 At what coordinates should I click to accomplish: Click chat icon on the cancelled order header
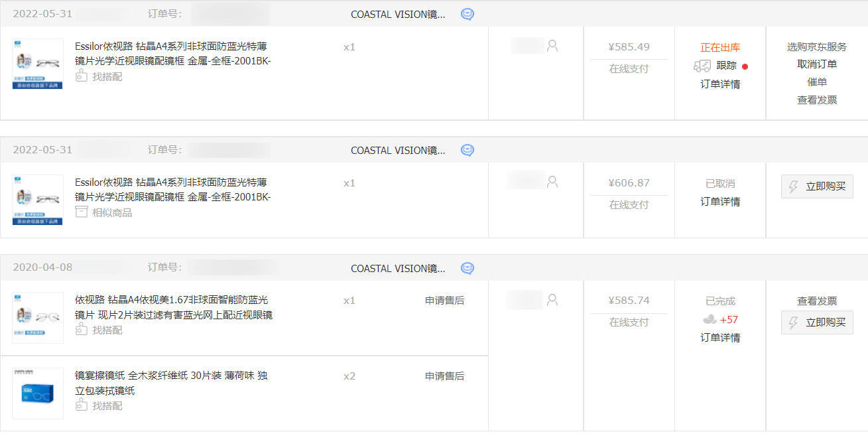[x=467, y=150]
